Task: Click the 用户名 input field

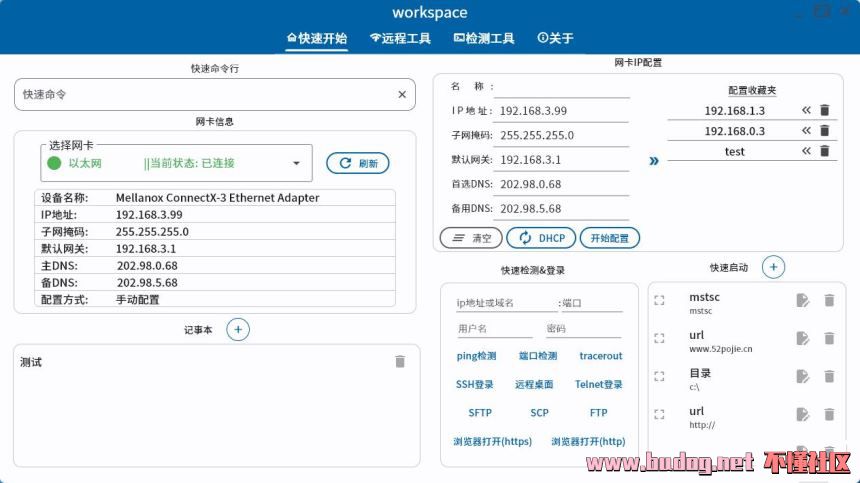Action: [494, 328]
